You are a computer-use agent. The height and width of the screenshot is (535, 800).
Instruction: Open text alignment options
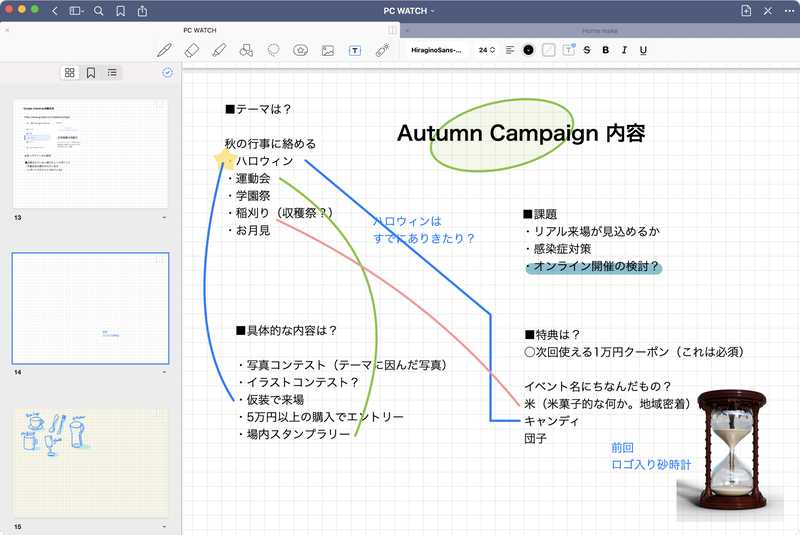tap(510, 50)
